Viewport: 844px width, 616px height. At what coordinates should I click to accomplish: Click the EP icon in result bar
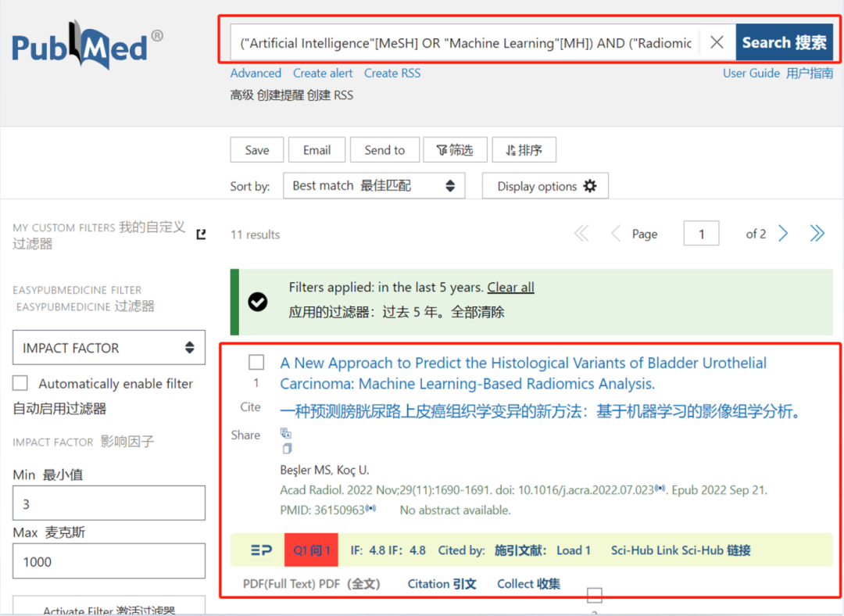tap(261, 550)
